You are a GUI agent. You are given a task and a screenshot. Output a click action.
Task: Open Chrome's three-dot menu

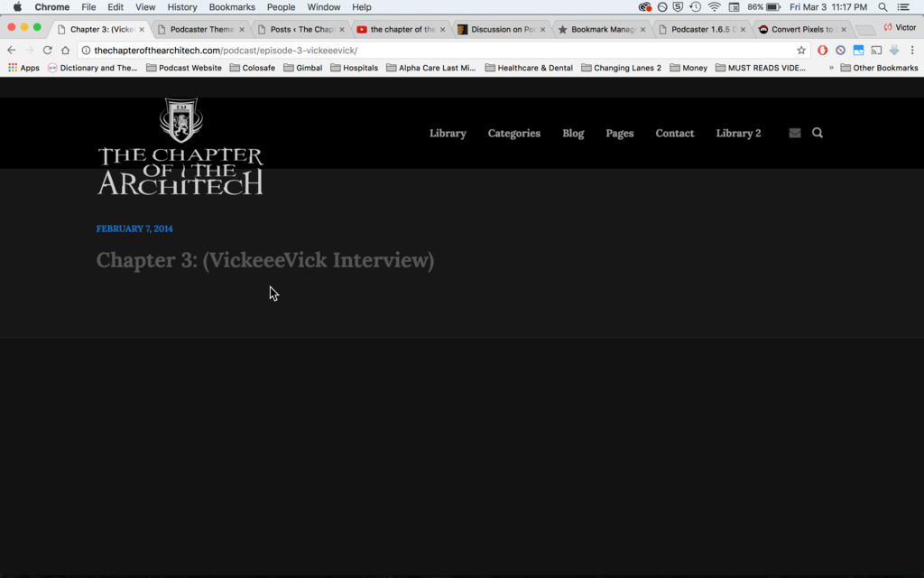point(912,51)
